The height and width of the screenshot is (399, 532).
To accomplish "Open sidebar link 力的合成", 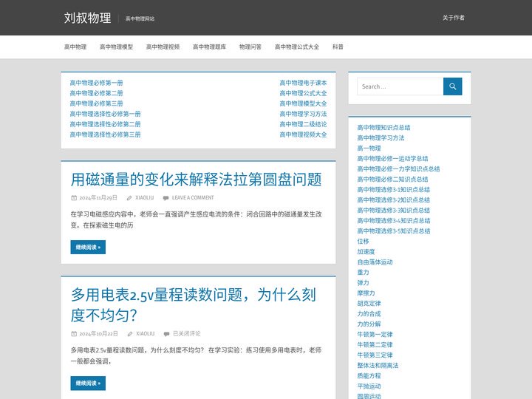I will click(x=369, y=314).
